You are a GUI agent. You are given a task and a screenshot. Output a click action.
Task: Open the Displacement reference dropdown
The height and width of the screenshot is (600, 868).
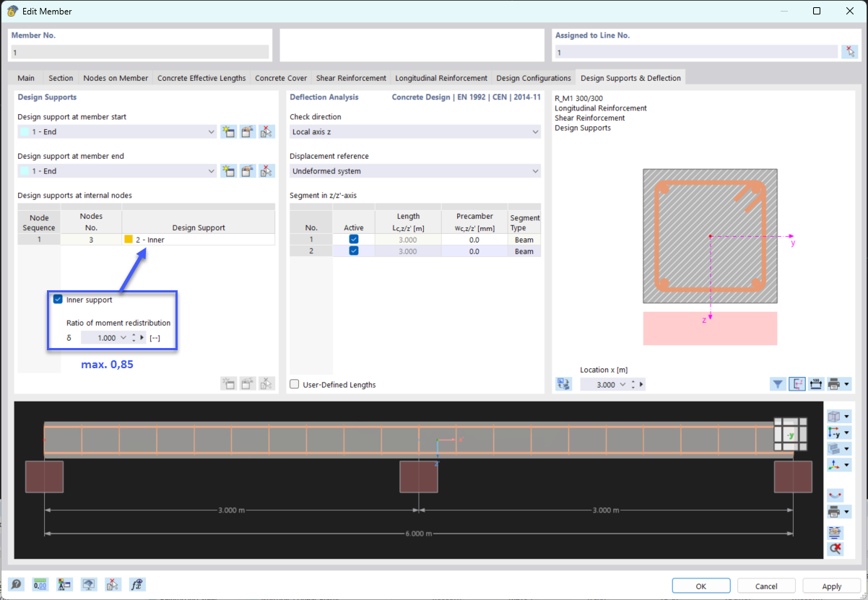[534, 170]
